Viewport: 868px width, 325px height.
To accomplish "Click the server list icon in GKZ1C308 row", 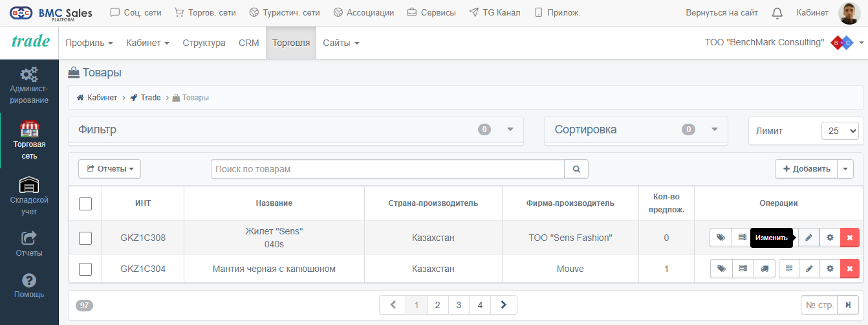I will (743, 238).
